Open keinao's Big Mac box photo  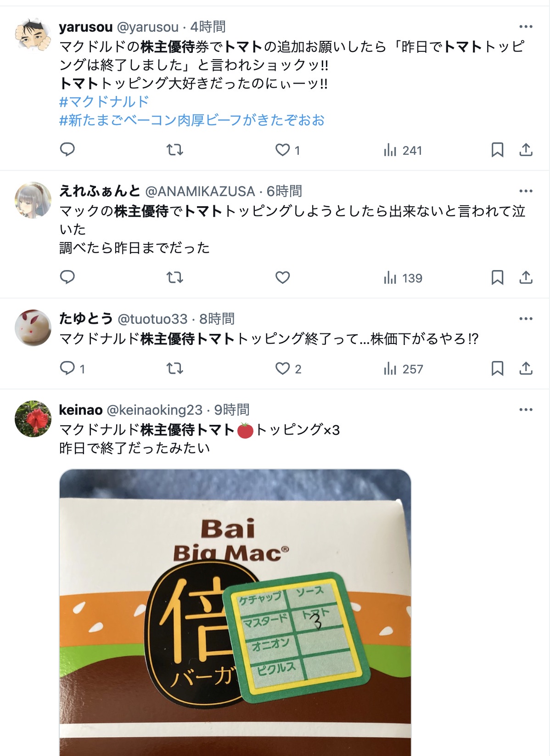[235, 612]
